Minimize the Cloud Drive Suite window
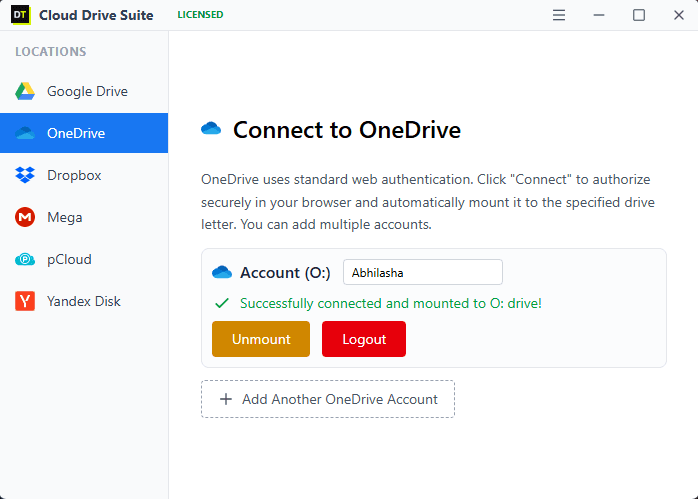Image resolution: width=698 pixels, height=499 pixels. (x=599, y=15)
